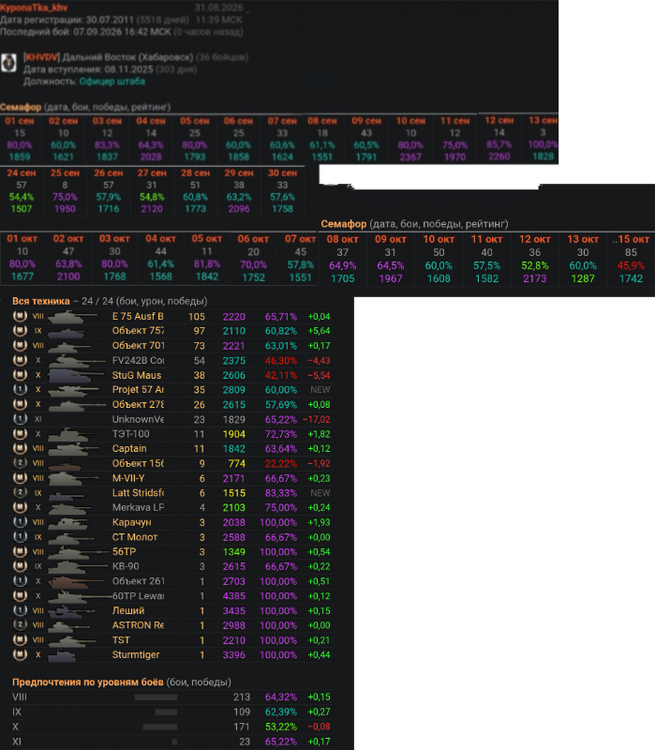
Task: Click the badge on the UnknownVe row
Action: [20, 419]
